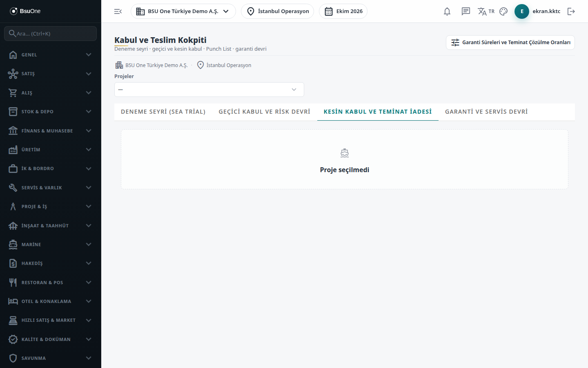Viewport: 588px width, 368px height.
Task: Open the ekran.kktc user avatar
Action: 522,11
